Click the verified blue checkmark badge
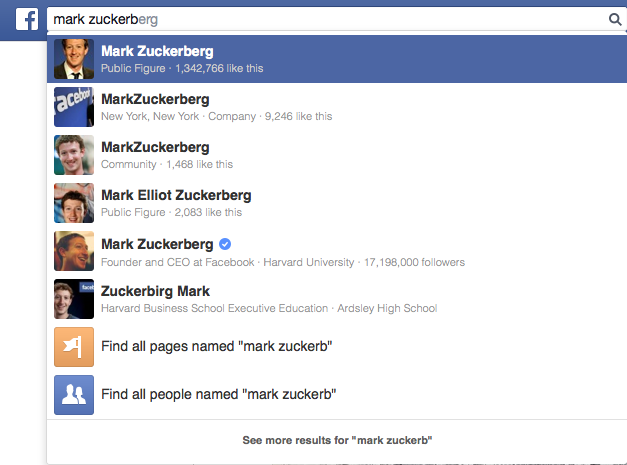This screenshot has height=465, width=627. [225, 244]
